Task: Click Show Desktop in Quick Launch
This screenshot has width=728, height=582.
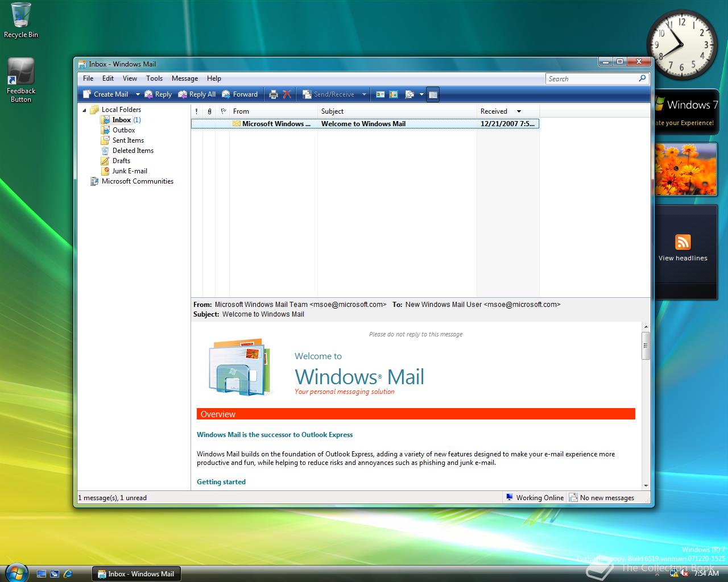Action: click(42, 574)
